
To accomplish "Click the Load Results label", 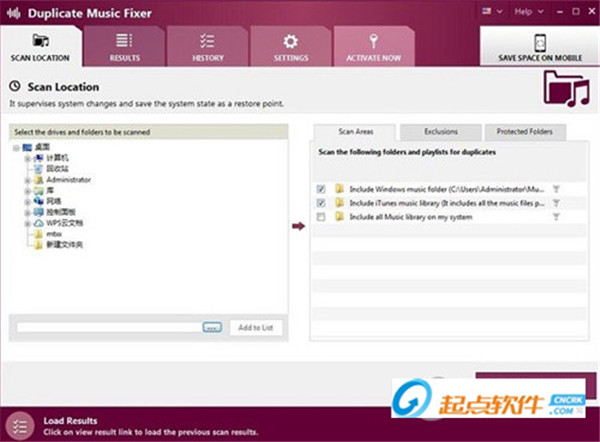I will [70, 421].
